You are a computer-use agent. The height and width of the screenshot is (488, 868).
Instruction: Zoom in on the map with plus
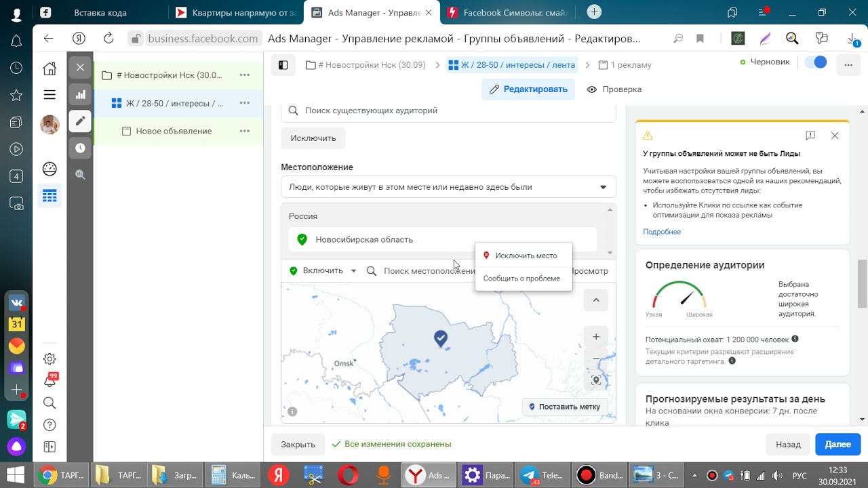tap(596, 337)
